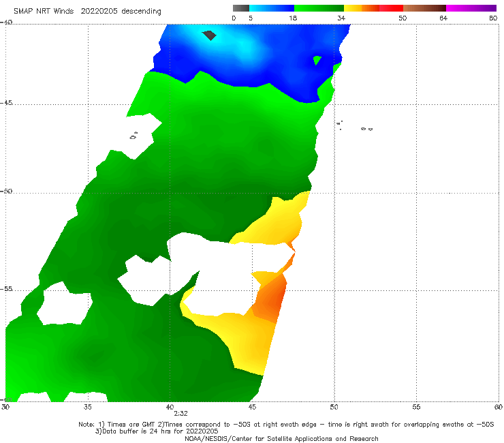Click the dark gray low-wind patch in cyan area
The height and width of the screenshot is (443, 504).
(209, 35)
